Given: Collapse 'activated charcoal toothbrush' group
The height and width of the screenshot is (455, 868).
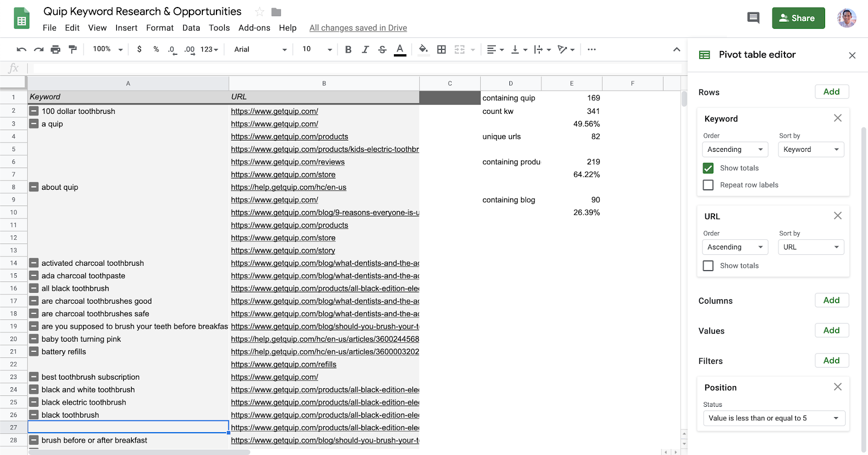Looking at the screenshot, I should (x=34, y=263).
